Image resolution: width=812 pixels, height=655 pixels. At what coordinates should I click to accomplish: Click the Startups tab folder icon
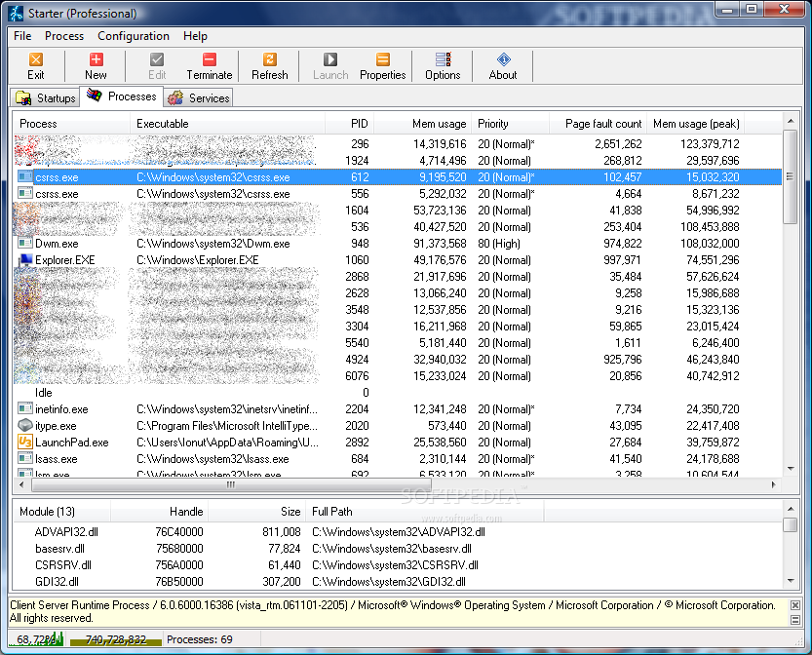23,97
